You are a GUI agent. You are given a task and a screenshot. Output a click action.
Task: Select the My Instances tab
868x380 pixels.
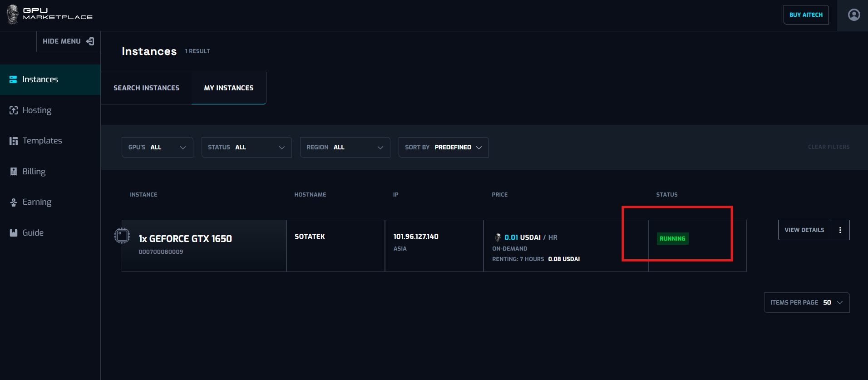228,88
